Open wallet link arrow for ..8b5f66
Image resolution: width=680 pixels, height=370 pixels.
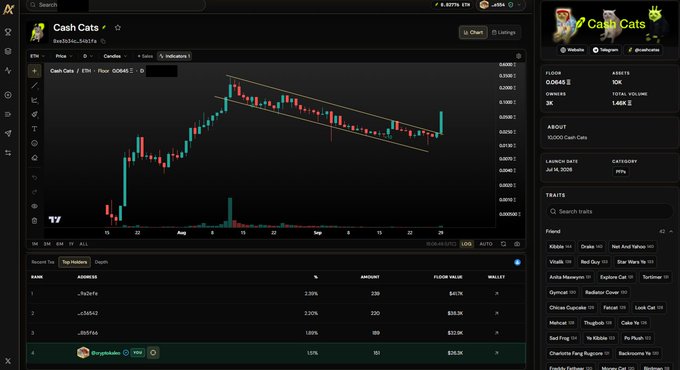tap(497, 333)
